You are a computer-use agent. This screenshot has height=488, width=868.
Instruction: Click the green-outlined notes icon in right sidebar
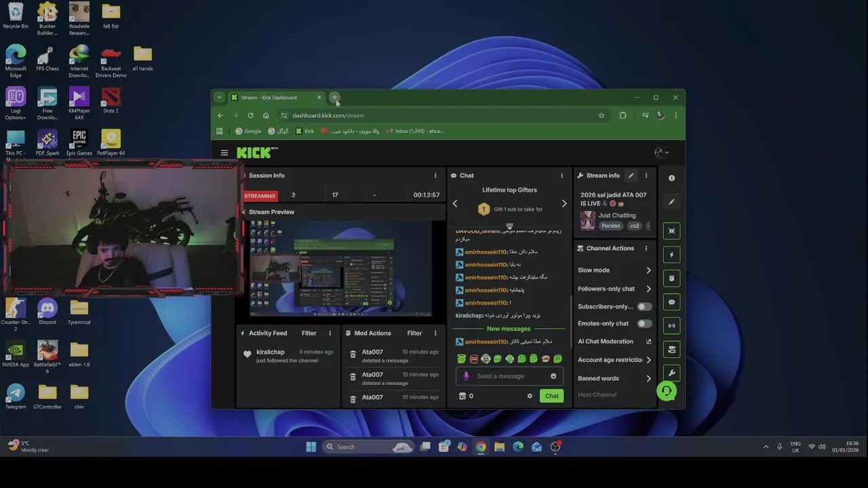pyautogui.click(x=671, y=279)
